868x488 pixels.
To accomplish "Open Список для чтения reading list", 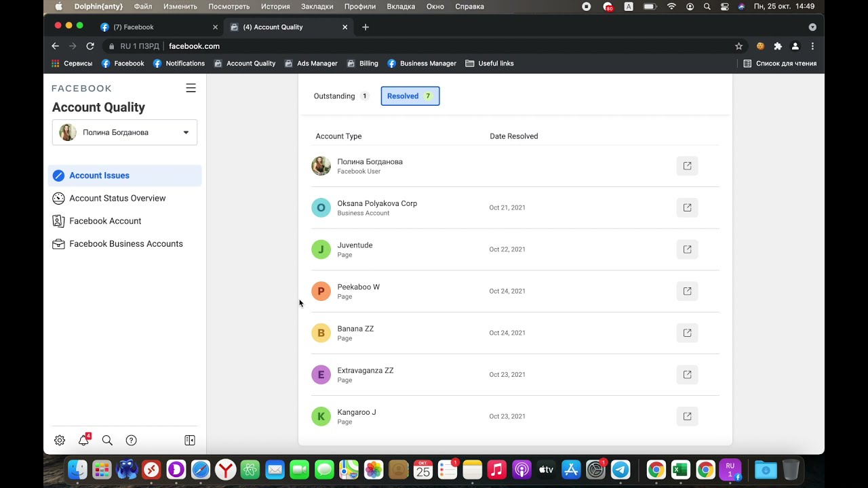I will coord(780,64).
